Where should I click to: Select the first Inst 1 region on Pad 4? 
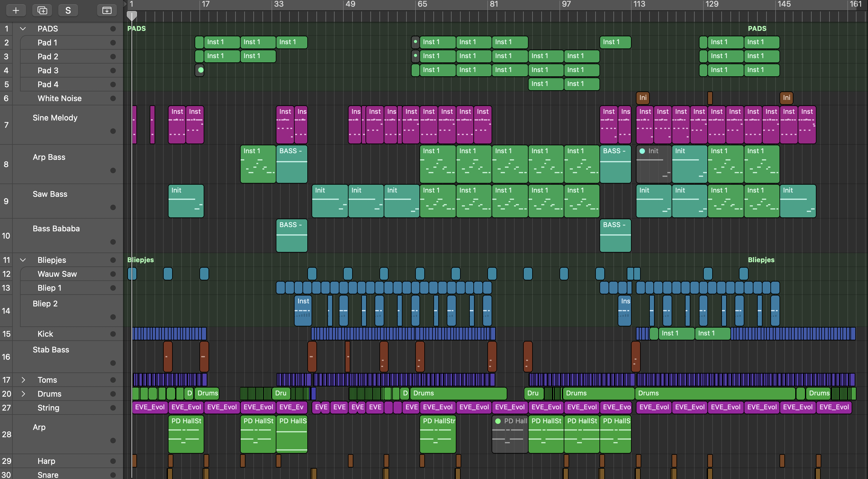[546, 84]
